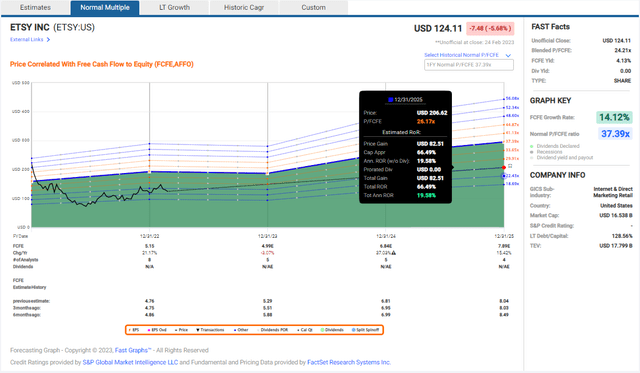Switch to the Historic Cagr tab

[244, 7]
